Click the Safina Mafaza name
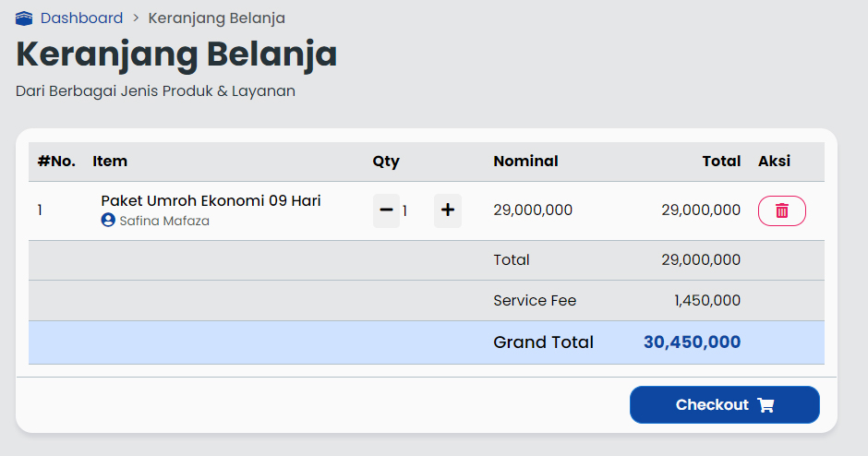868x456 pixels. pos(164,222)
